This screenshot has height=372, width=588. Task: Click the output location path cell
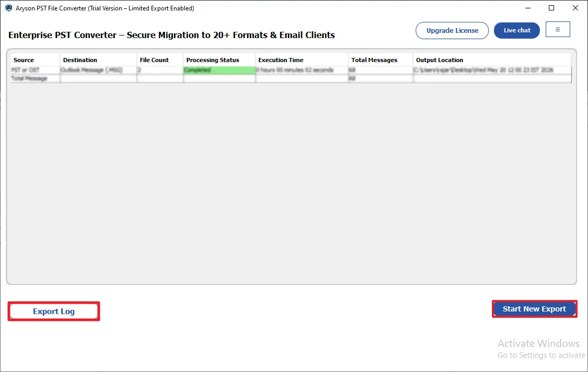click(x=492, y=70)
